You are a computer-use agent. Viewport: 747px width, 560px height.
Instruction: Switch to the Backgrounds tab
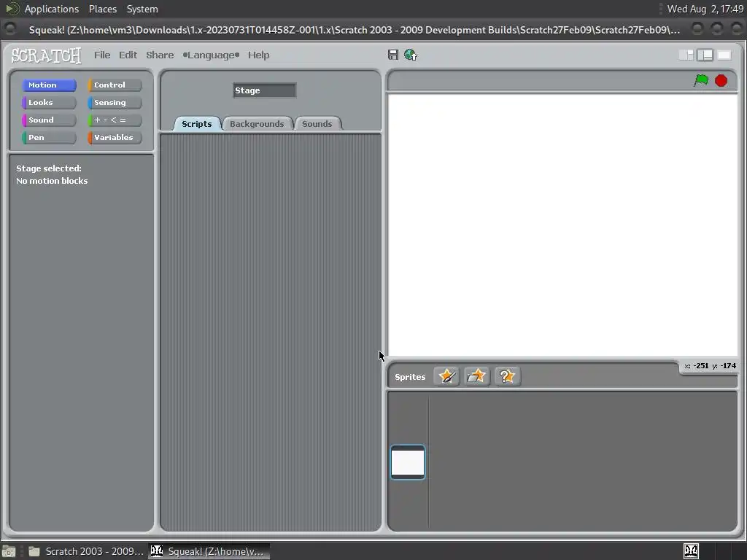click(257, 124)
